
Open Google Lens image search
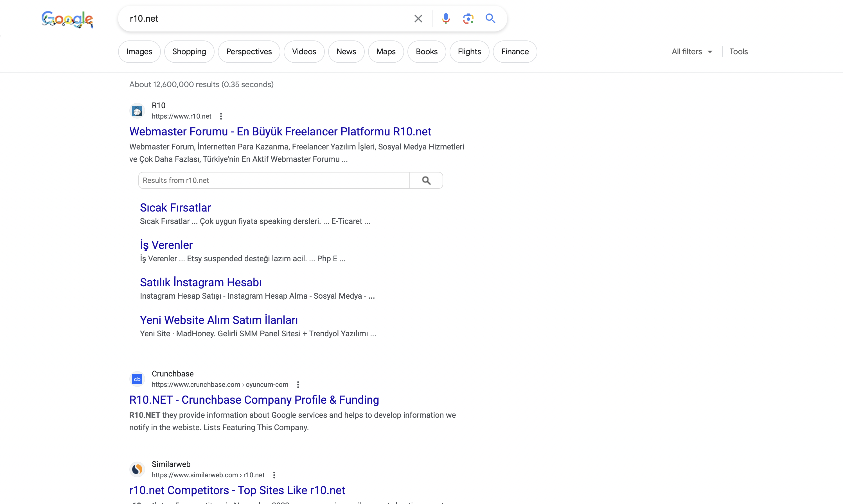coord(468,18)
